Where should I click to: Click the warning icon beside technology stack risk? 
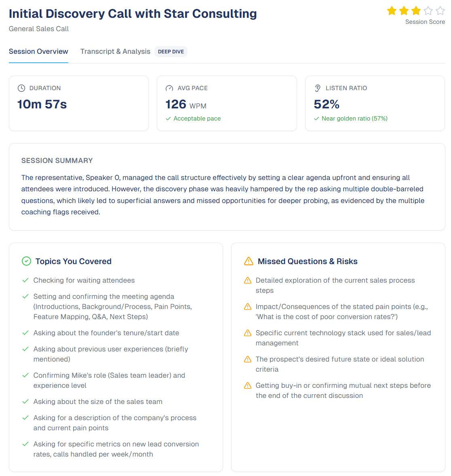coord(247,333)
